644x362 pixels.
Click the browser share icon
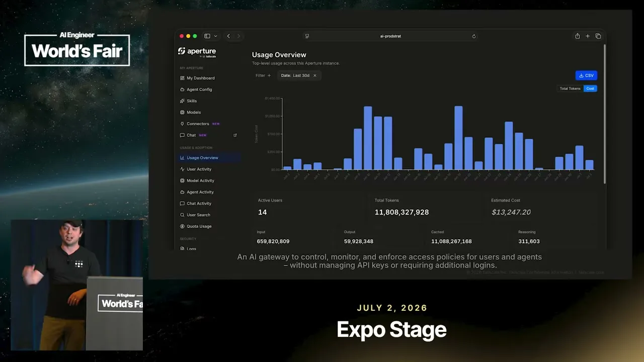(578, 36)
